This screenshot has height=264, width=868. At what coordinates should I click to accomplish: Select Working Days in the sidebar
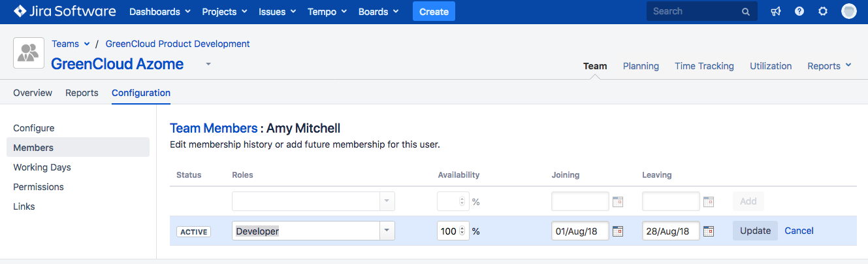[x=42, y=167]
